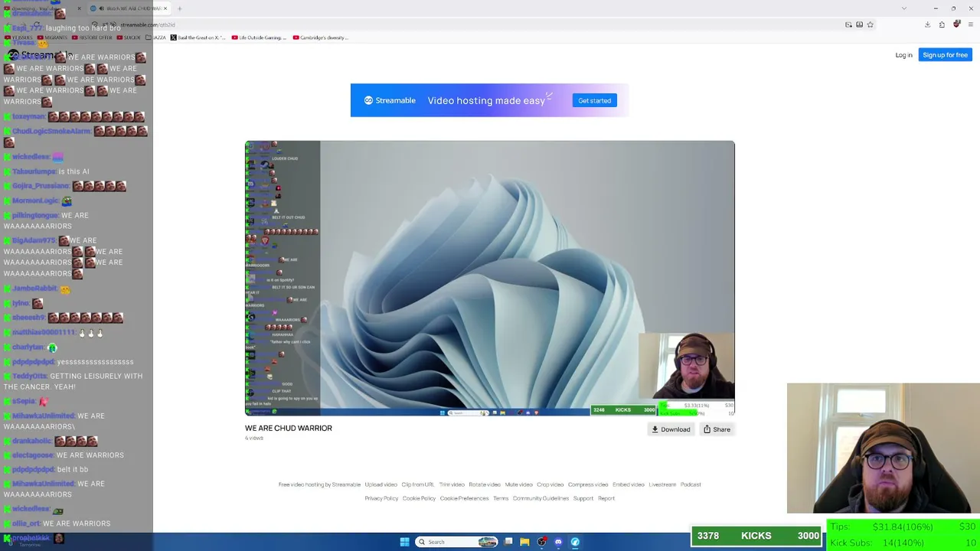
Task: Open the Mute video footer link
Action: [x=518, y=484]
